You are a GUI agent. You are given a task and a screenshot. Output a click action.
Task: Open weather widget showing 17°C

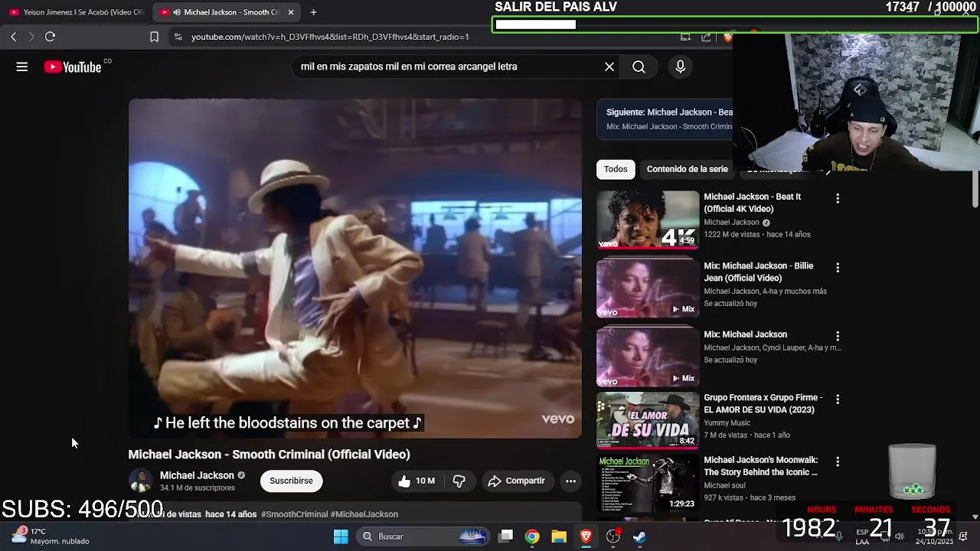[x=50, y=536]
